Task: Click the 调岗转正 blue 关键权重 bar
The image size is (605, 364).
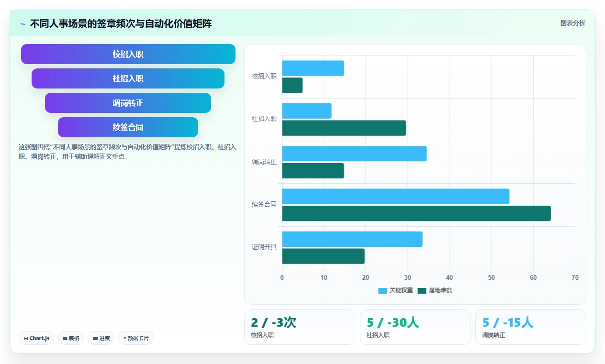Action: 354,154
